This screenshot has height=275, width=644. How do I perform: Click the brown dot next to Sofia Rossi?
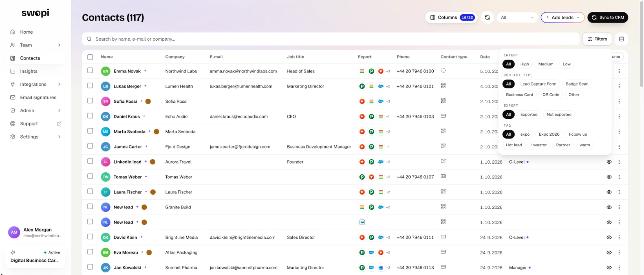click(148, 101)
